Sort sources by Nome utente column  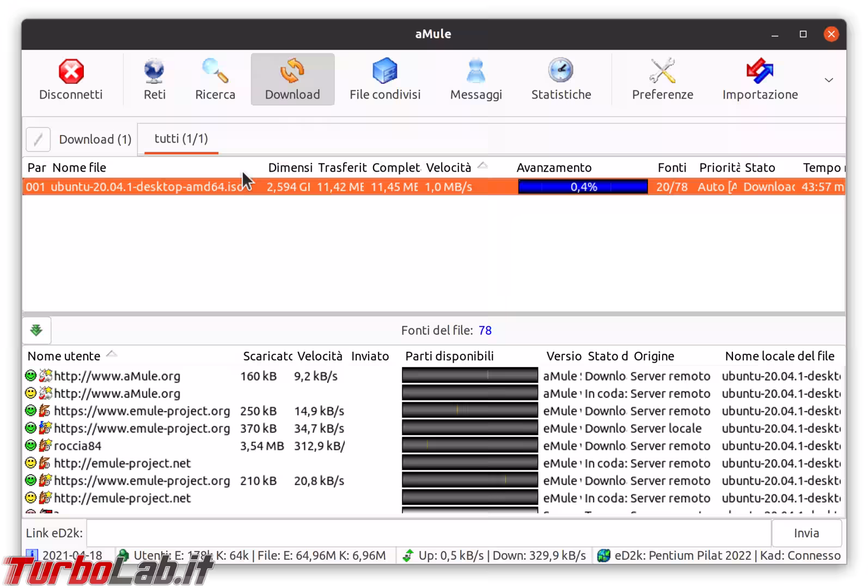coord(64,356)
